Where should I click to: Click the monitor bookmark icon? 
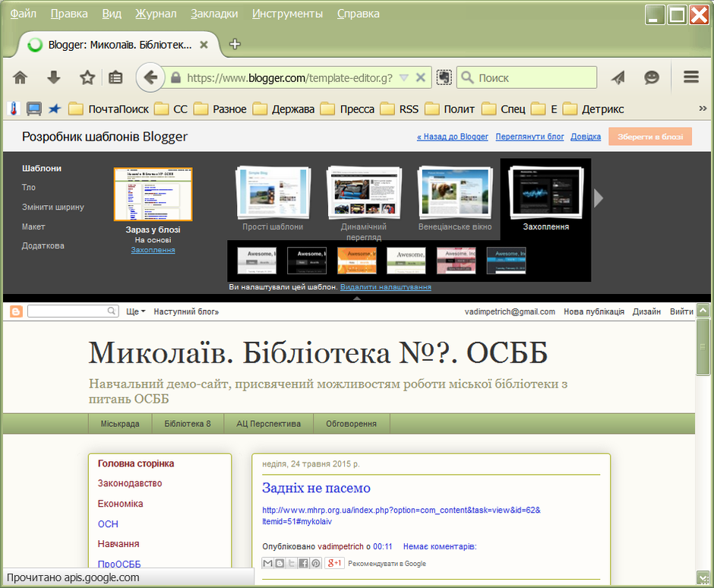click(33, 109)
